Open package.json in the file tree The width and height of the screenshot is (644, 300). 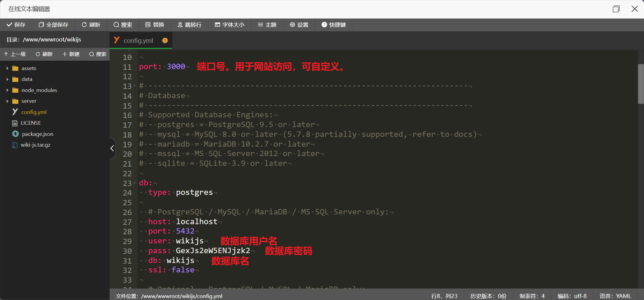tap(38, 134)
